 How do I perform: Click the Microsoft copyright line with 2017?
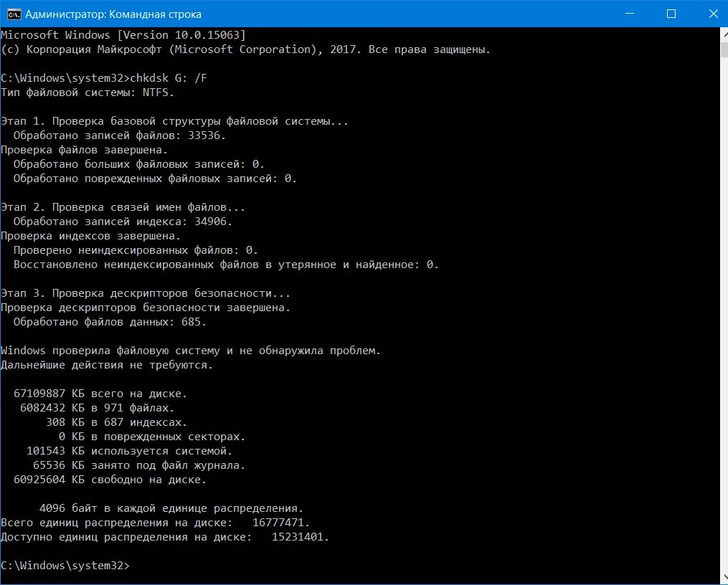coord(245,49)
